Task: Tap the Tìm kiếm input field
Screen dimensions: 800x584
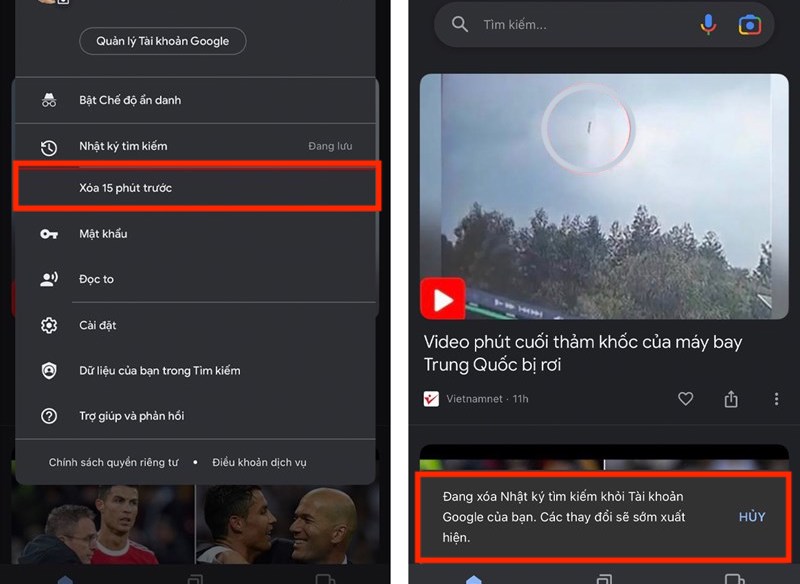Action: point(540,24)
